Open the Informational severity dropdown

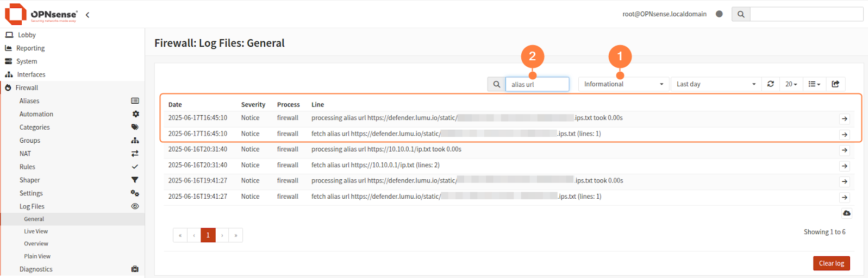click(623, 84)
